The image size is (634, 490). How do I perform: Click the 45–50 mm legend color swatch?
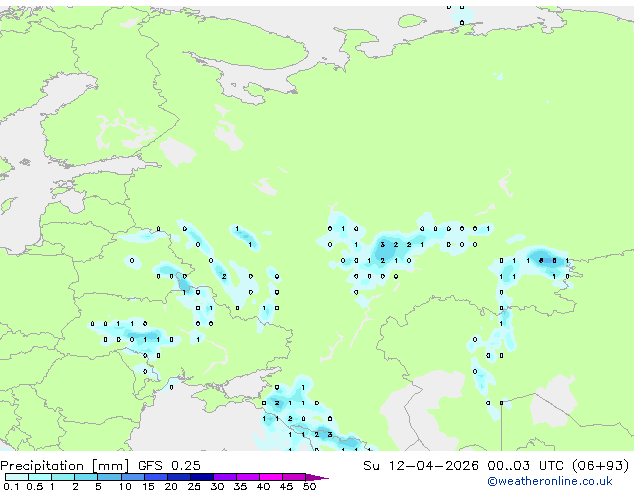point(294,477)
